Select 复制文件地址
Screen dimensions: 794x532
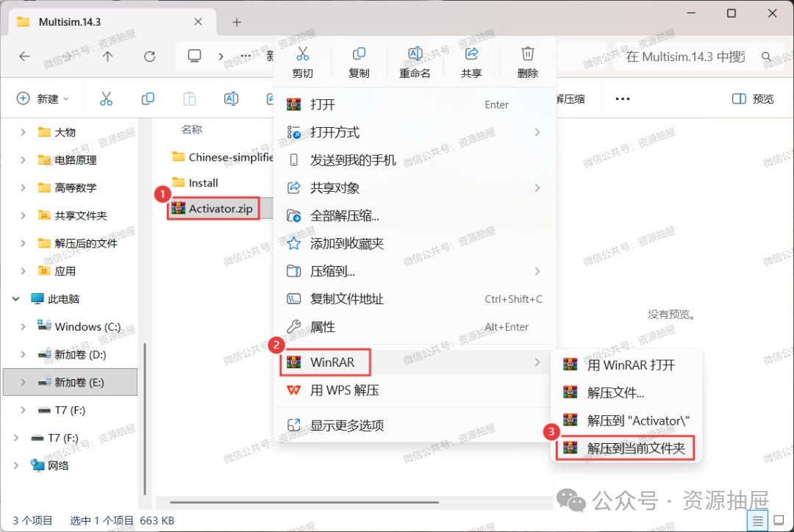coord(415,299)
